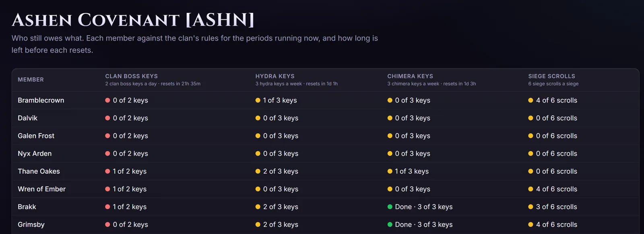Click Nyx Arden's '0 of 2 keys' clan boss cell
644x234 pixels.
126,153
